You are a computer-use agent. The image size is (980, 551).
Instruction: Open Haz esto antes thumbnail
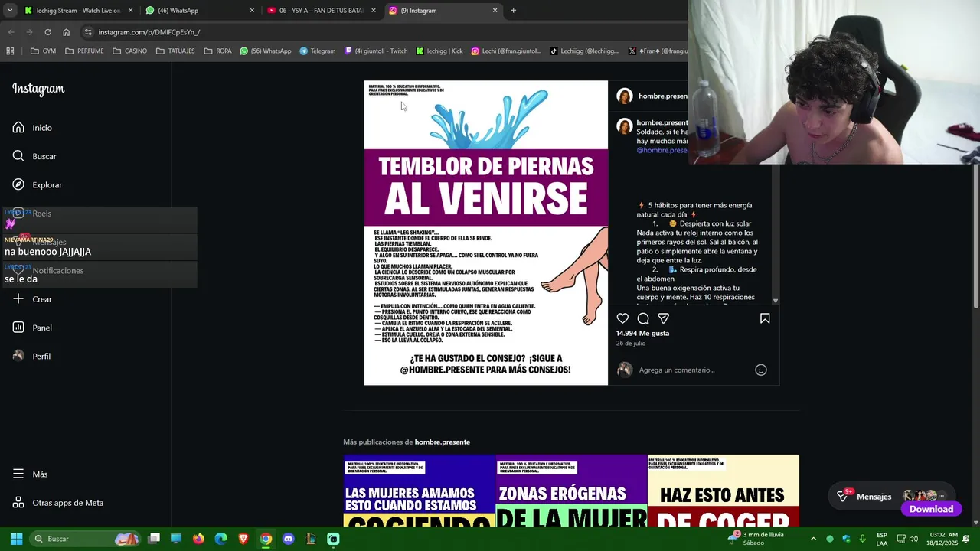pyautogui.click(x=723, y=491)
